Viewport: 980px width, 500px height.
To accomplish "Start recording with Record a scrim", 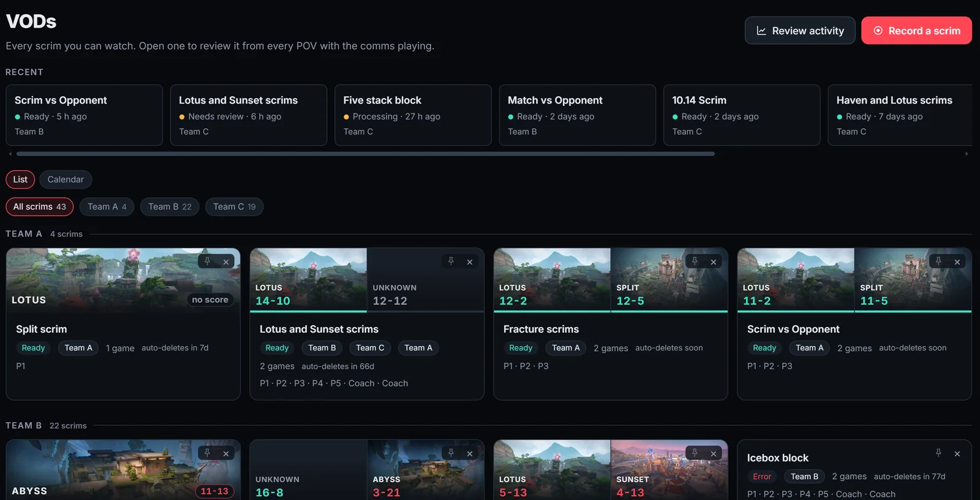I will coord(916,31).
